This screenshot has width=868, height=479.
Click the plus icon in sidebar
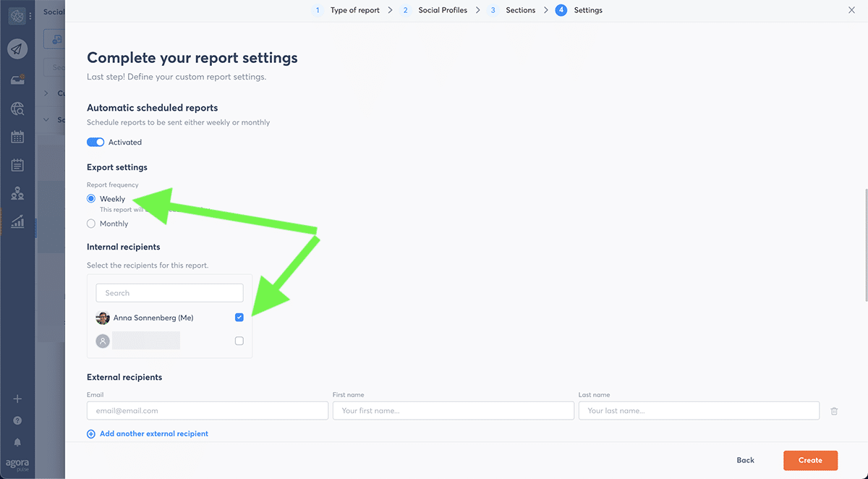point(17,399)
